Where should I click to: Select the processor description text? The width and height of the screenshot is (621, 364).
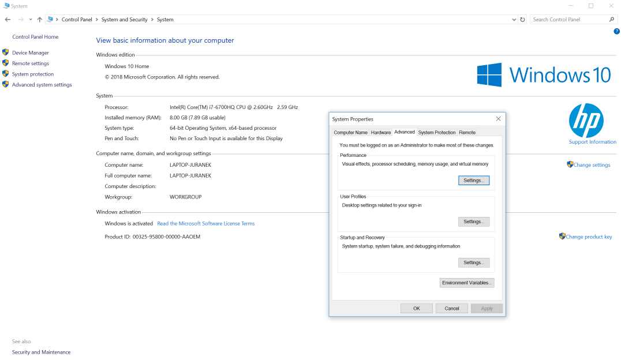[234, 107]
